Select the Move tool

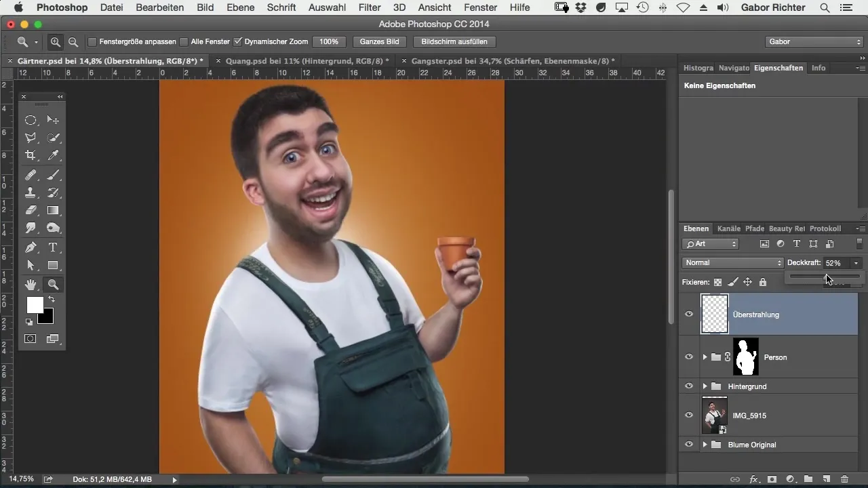53,120
